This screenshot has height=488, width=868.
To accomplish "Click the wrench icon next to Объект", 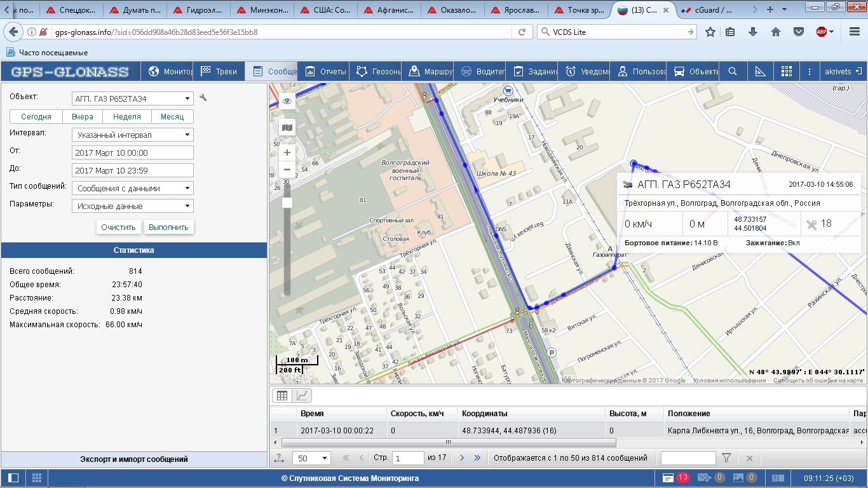I will pos(203,98).
